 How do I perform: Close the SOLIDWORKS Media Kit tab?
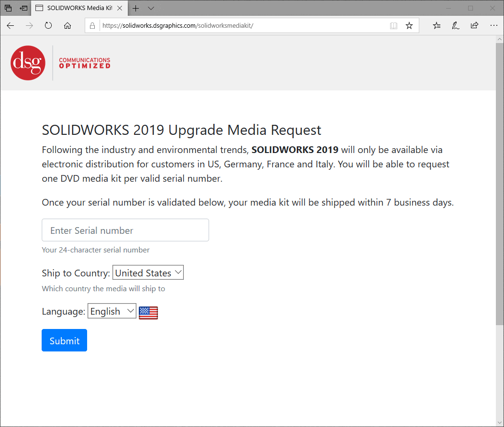120,8
